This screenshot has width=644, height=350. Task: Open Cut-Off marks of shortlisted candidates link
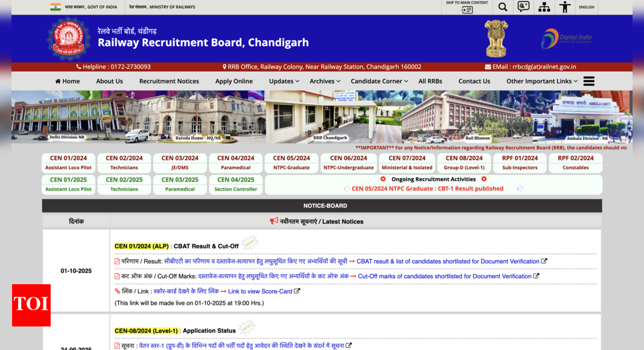pos(444,276)
